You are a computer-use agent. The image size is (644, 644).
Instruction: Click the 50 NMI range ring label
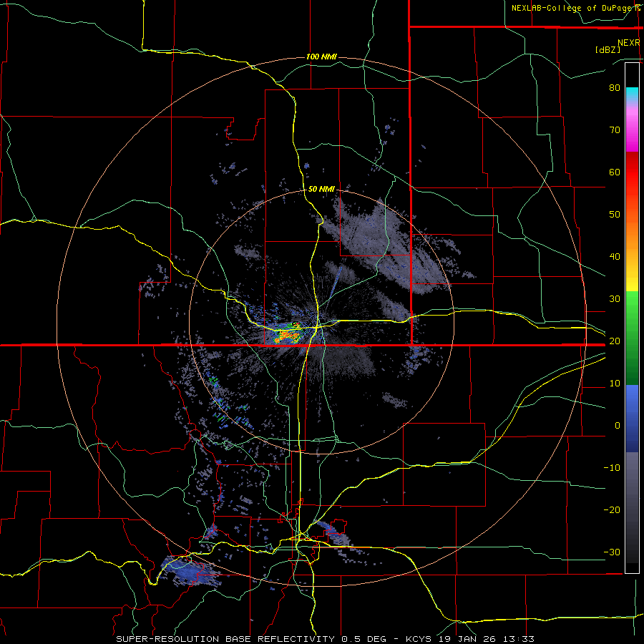pos(321,189)
